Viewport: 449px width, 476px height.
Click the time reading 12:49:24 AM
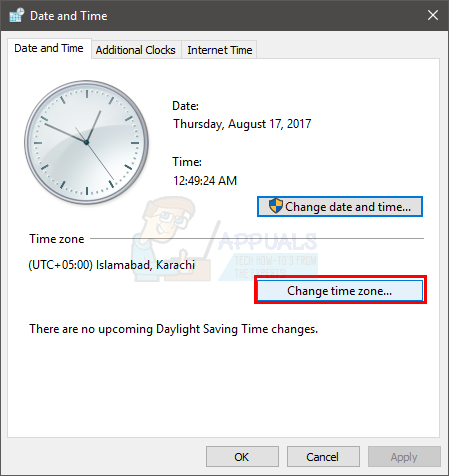(205, 181)
